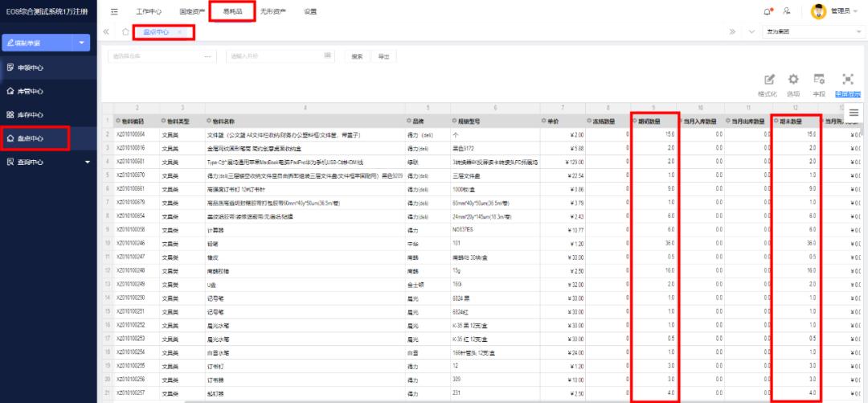
Task: Click the circle icon beside 期末数量 header
Action: [776, 121]
